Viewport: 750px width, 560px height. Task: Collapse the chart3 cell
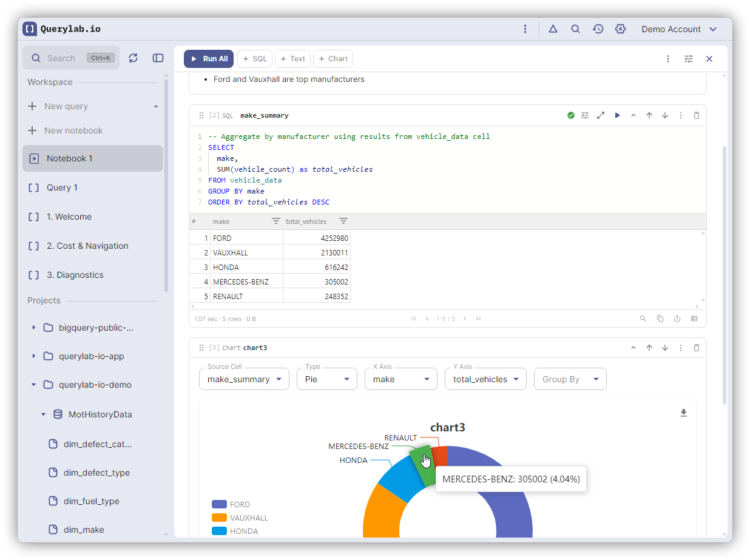click(x=633, y=348)
